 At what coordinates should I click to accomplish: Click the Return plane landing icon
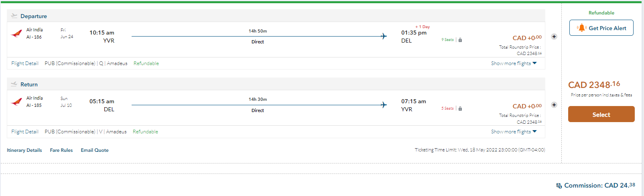tap(14, 84)
